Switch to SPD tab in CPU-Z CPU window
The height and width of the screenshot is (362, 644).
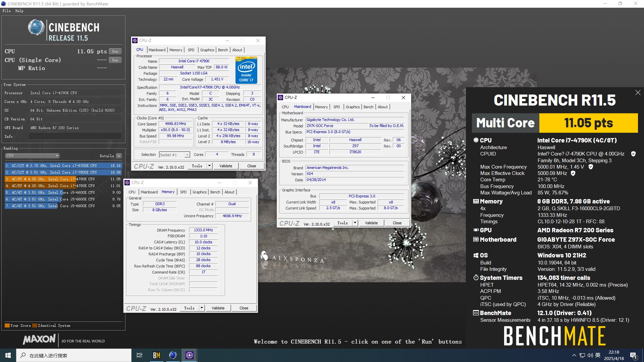click(191, 50)
